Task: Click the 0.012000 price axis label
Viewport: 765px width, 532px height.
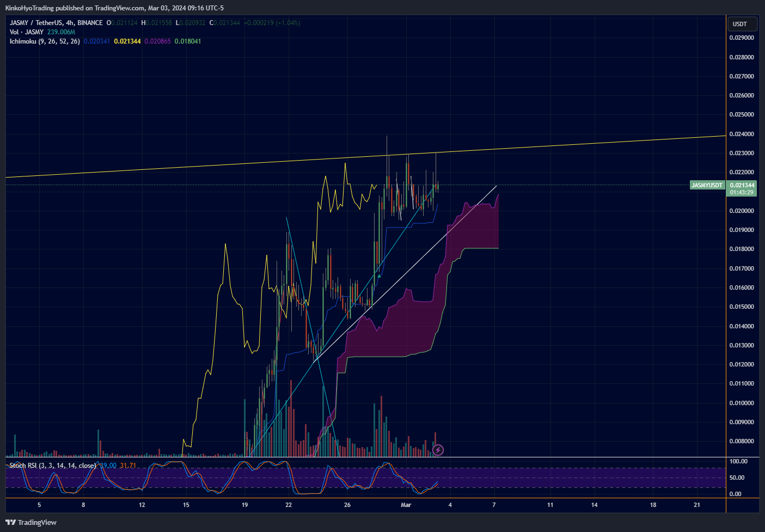Action: pos(742,365)
